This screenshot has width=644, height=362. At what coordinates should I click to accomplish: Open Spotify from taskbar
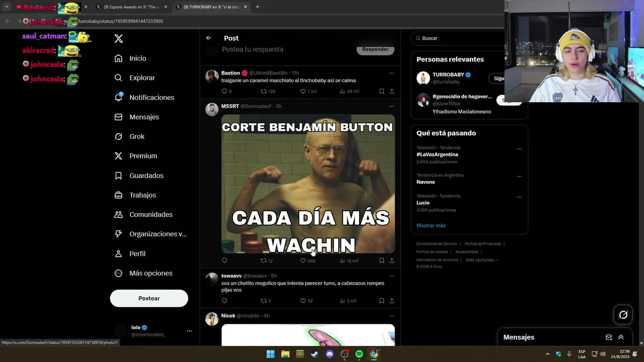[x=359, y=354]
